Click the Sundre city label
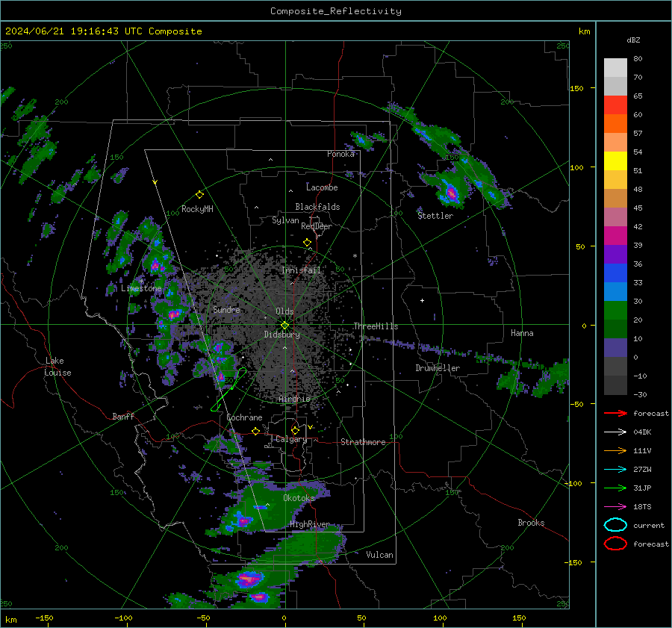This screenshot has height=628, width=672. coord(226,309)
